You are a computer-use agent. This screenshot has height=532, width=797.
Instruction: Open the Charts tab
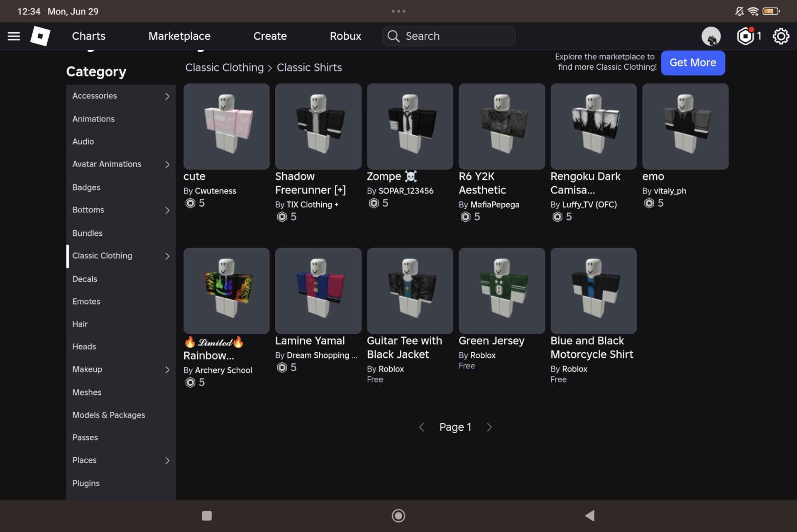(89, 36)
